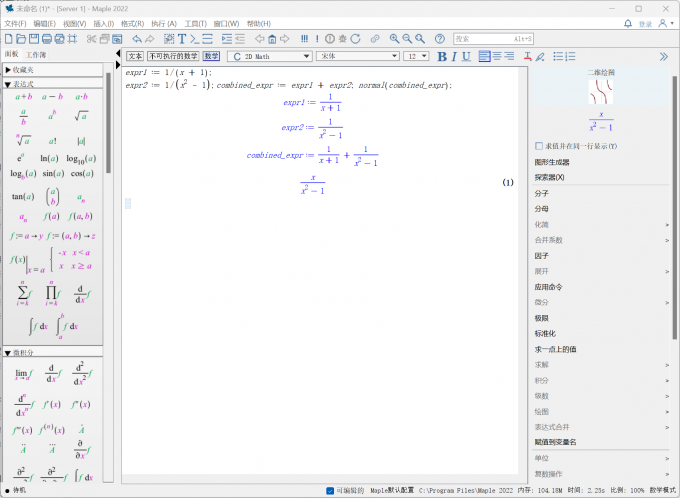Click the Italic formatting icon
Screen dimensions: 680x498
[x=453, y=57]
